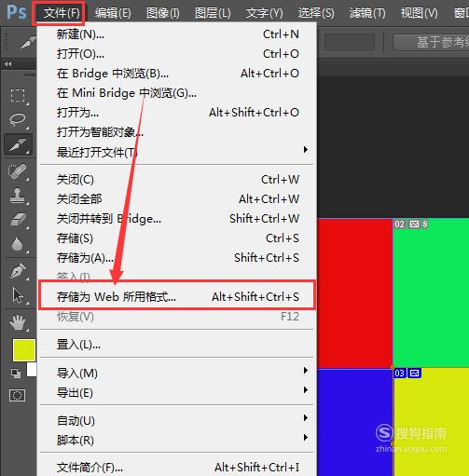
Task: Click the Photoshop Ps logo
Action: click(x=17, y=12)
